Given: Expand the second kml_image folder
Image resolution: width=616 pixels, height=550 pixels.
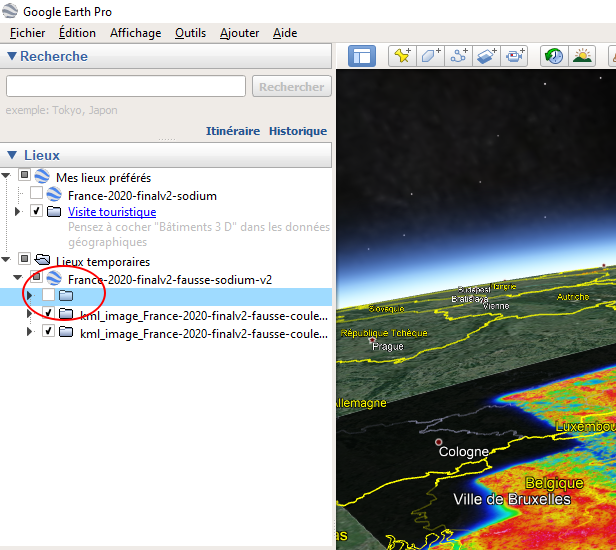Looking at the screenshot, I should point(29,332).
